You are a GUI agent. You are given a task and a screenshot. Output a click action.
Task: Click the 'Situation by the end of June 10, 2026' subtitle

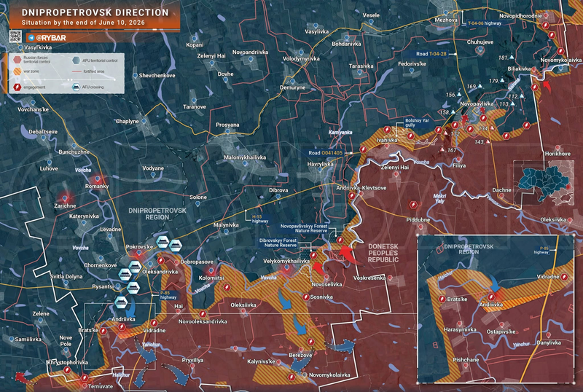(83, 23)
